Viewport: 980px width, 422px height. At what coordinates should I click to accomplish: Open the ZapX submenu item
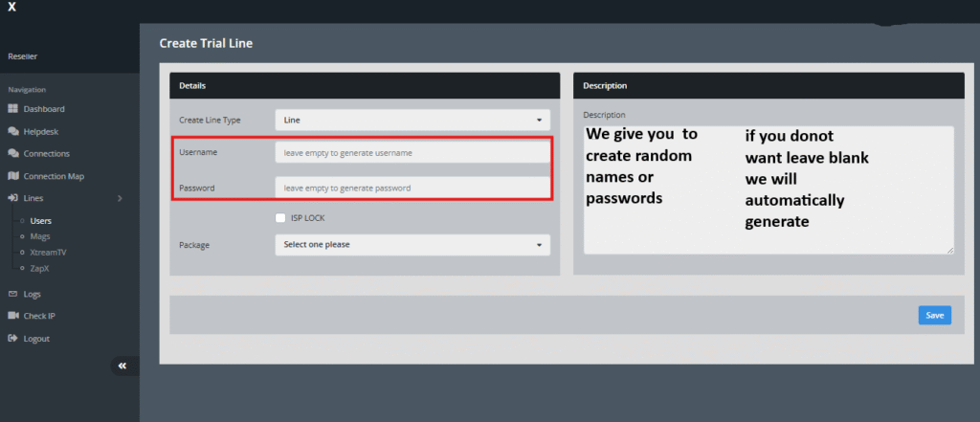(x=41, y=268)
